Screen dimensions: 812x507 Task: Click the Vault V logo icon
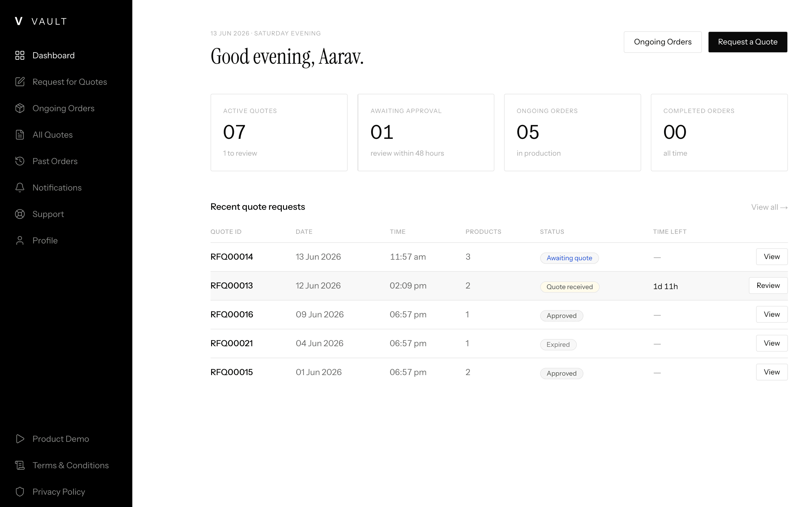pos(19,21)
